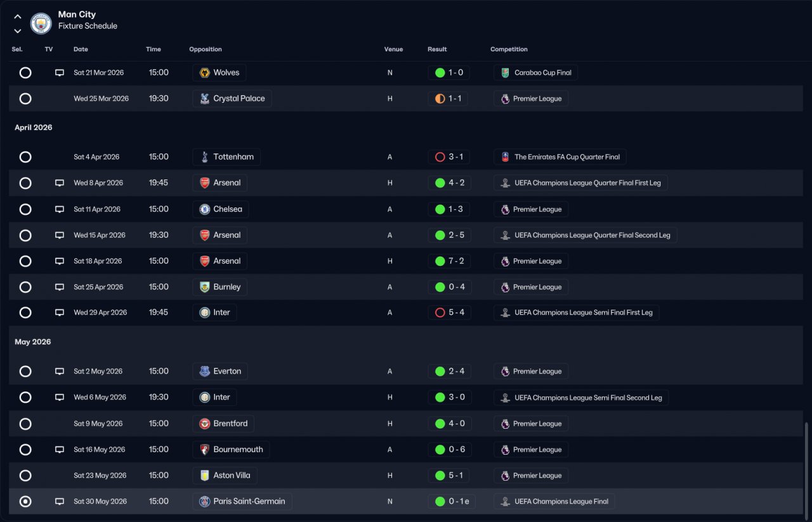Screen dimensions: 812x522
Task: Select the Wolves fixture radio button
Action: click(x=25, y=73)
